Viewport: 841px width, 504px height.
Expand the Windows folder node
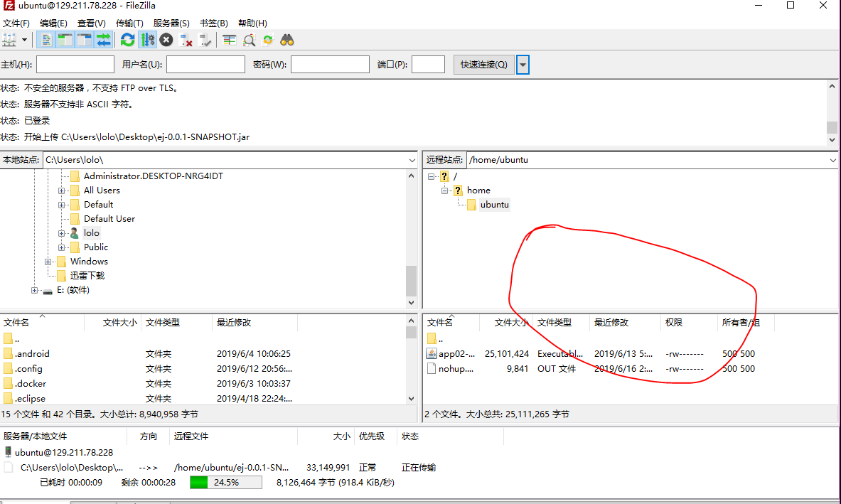click(48, 262)
